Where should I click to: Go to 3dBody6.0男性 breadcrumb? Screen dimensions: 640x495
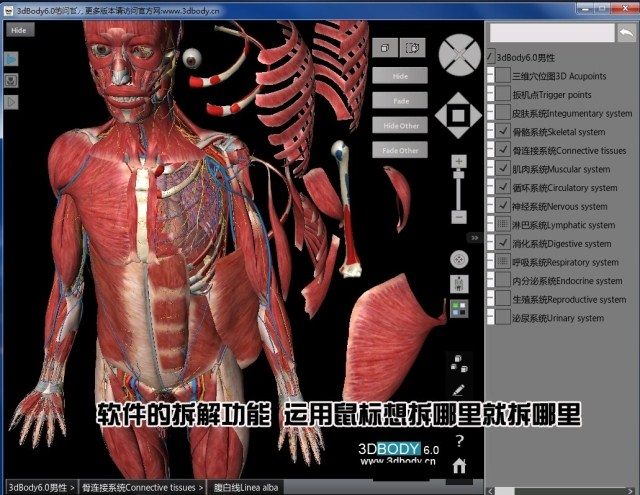pyautogui.click(x=41, y=487)
